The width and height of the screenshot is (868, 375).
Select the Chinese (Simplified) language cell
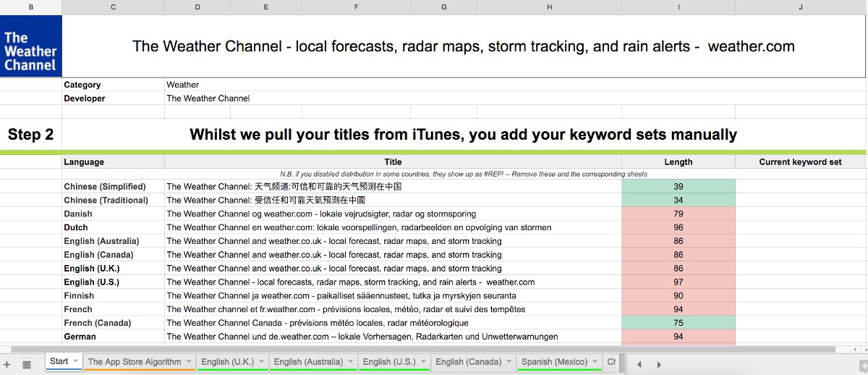(113, 187)
